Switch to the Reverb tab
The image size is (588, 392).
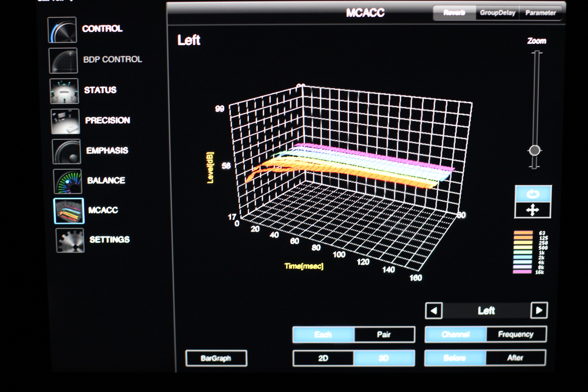tap(454, 12)
